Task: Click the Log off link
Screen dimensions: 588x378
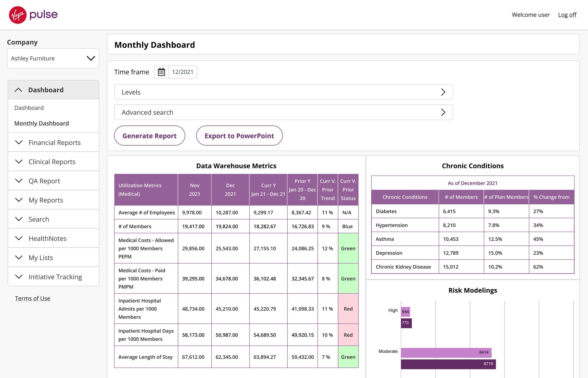Action: point(567,15)
